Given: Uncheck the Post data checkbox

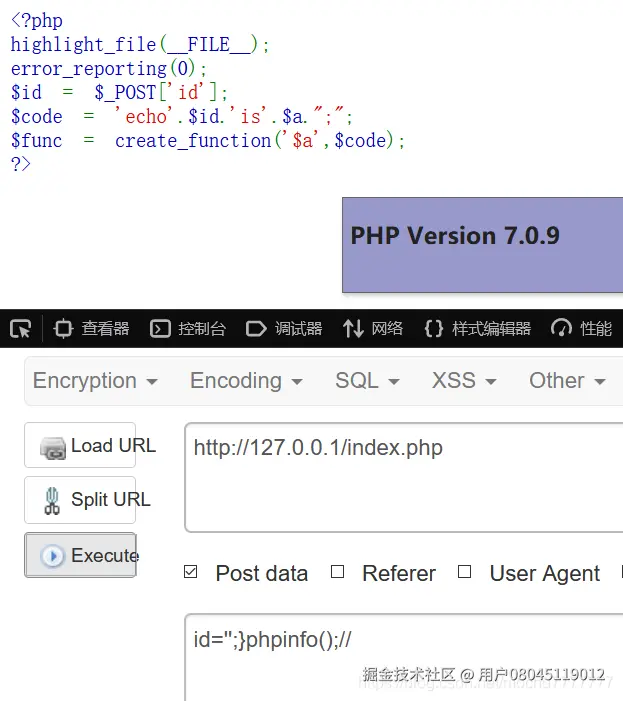Looking at the screenshot, I should (190, 572).
